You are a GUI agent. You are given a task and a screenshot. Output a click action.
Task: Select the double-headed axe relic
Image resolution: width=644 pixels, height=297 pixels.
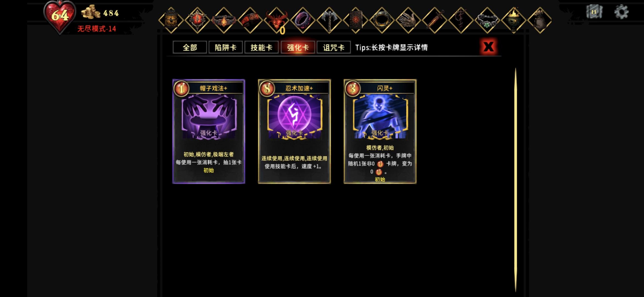pos(329,20)
